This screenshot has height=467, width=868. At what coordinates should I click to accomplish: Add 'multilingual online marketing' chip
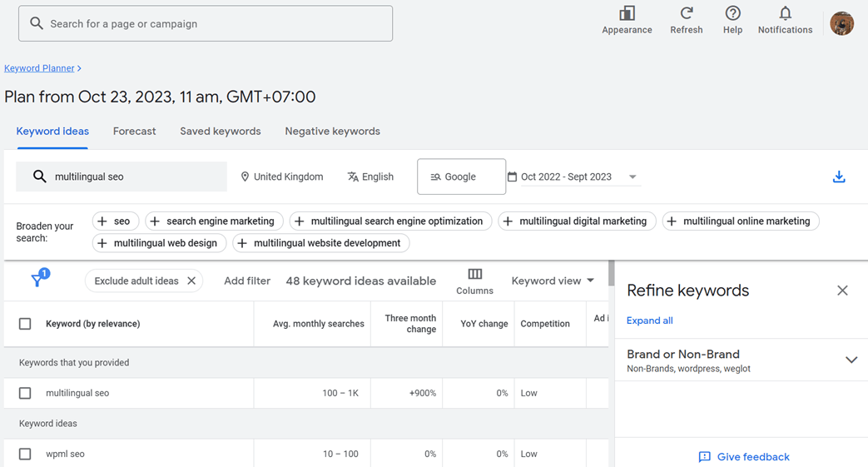[x=741, y=221]
